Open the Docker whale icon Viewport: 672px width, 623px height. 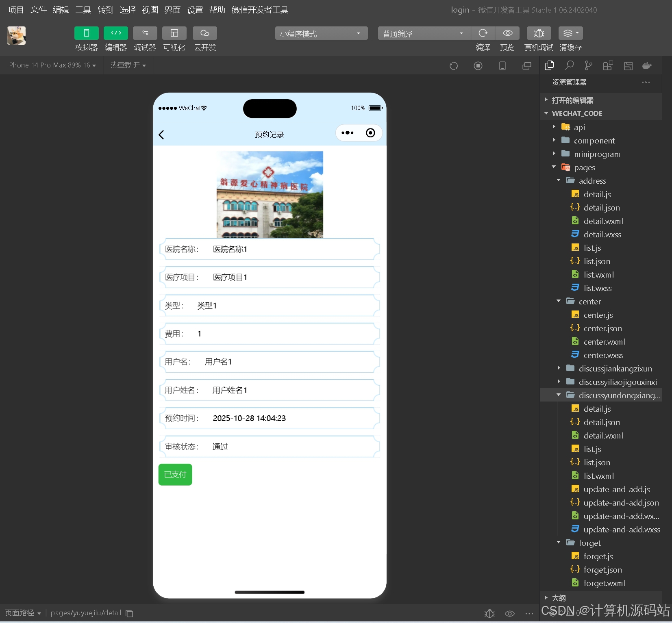click(x=647, y=65)
